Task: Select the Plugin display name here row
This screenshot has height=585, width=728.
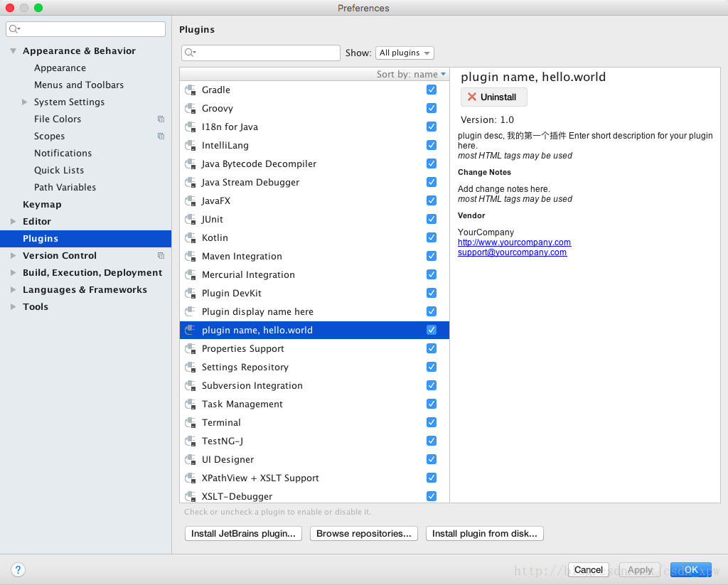Action: pyautogui.click(x=314, y=311)
